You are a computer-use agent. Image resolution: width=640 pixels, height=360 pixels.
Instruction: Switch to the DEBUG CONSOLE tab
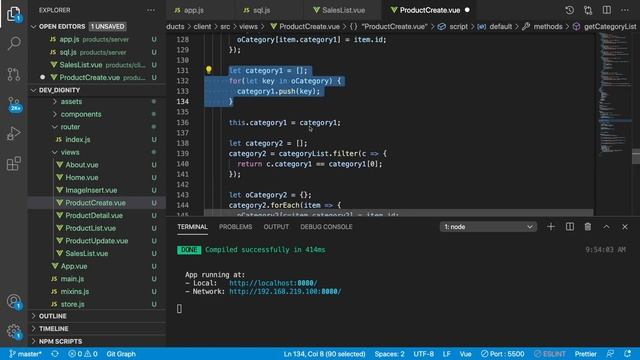326,227
